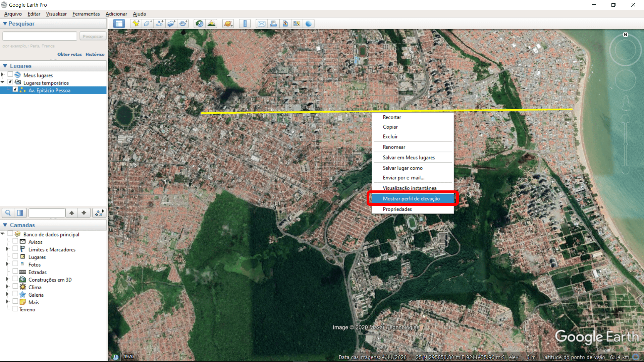Hide the sidebar panel
This screenshot has height=362, width=644.
point(119,23)
